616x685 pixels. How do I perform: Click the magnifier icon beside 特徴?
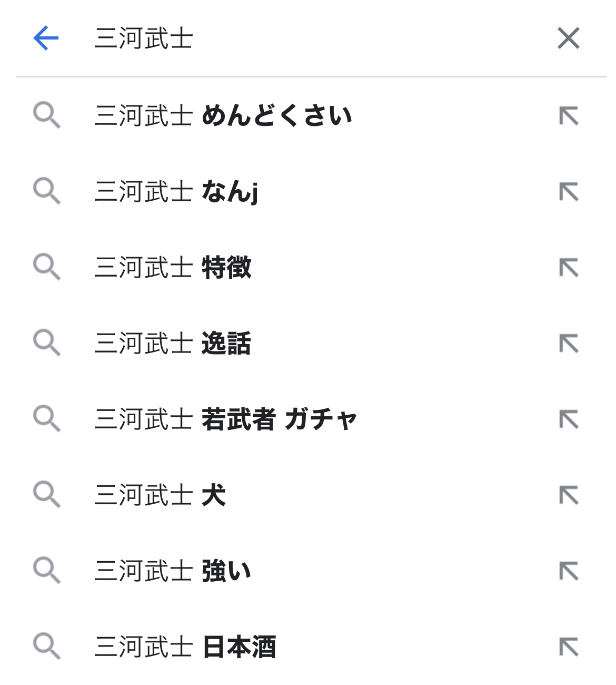pyautogui.click(x=47, y=267)
